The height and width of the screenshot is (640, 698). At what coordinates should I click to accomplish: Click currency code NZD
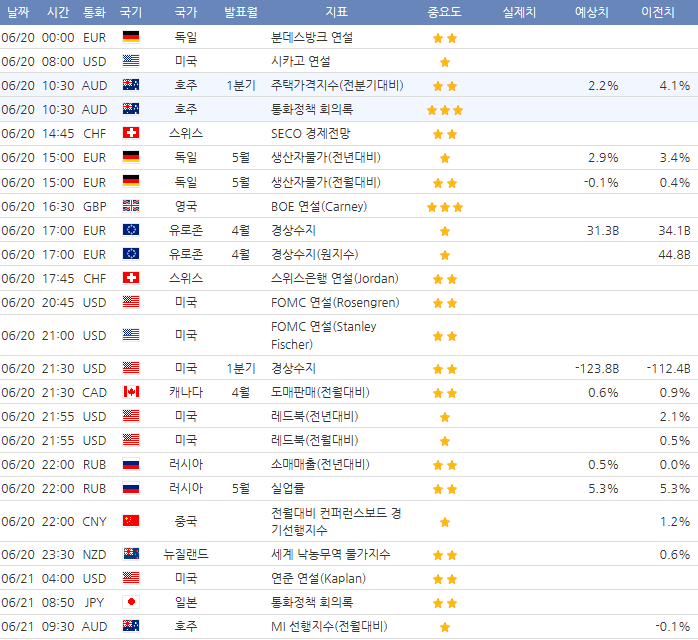pos(94,555)
